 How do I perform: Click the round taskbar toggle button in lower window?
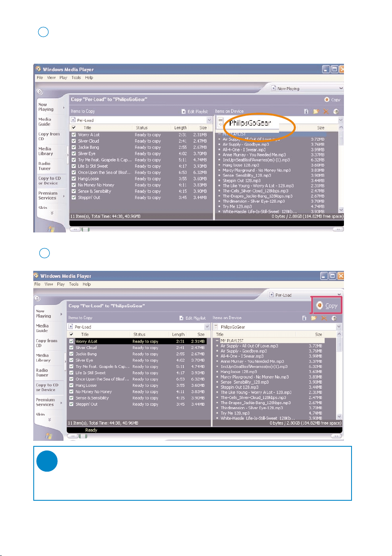pyautogui.click(x=38, y=298)
